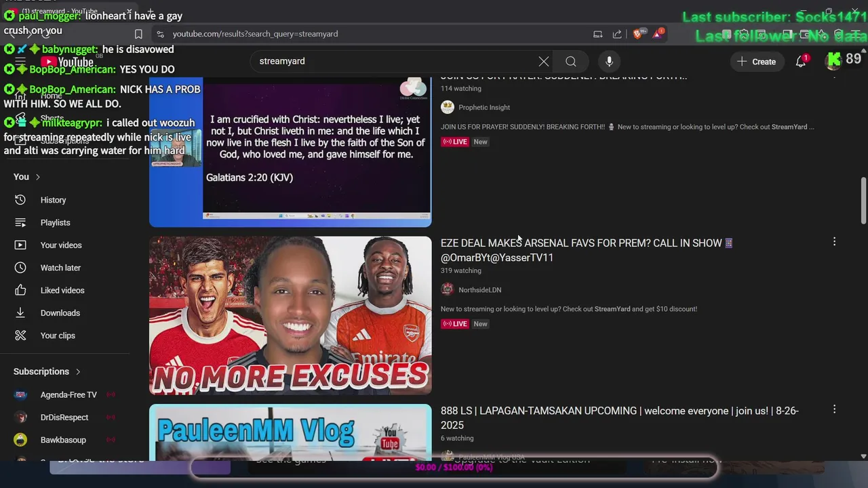The width and height of the screenshot is (868, 488).
Task: Click the YouTube logo to go home
Action: [x=68, y=62]
